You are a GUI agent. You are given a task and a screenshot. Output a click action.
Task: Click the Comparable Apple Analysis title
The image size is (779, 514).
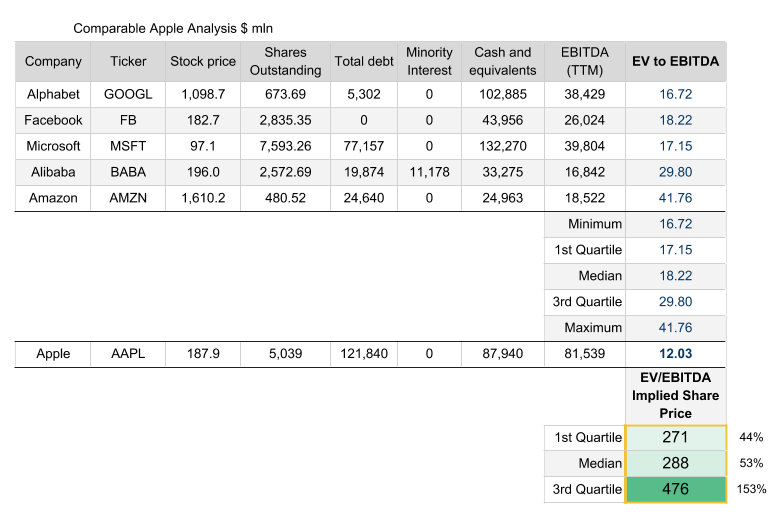click(173, 27)
